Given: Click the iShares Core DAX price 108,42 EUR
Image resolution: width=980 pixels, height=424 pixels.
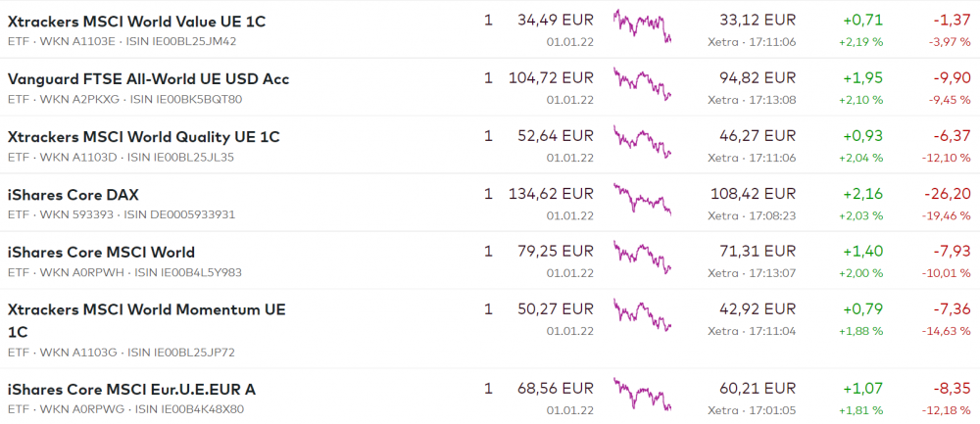Looking at the screenshot, I should coord(758,194).
